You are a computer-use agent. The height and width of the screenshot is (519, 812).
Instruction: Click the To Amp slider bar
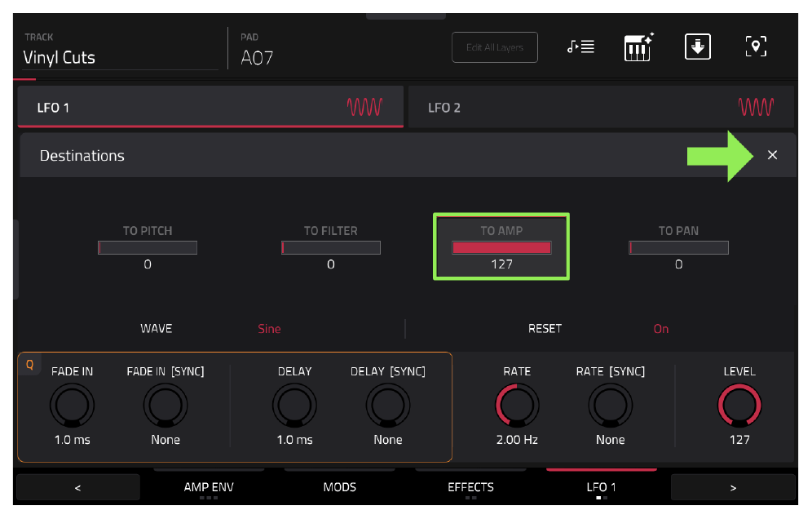pyautogui.click(x=501, y=248)
